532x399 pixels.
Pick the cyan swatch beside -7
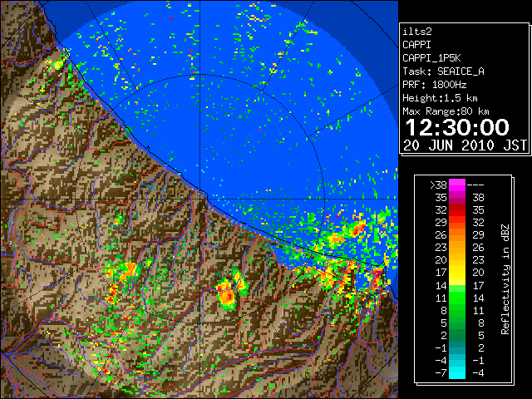click(457, 373)
